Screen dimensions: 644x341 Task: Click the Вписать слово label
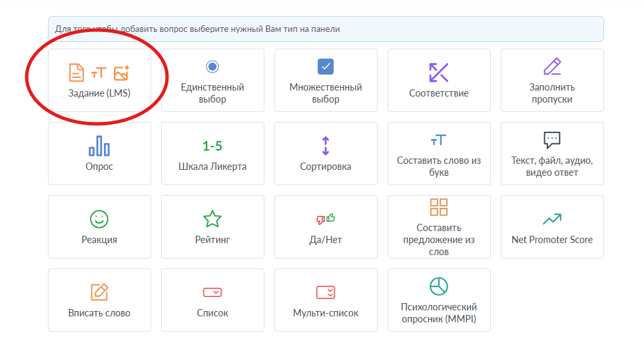(99, 313)
